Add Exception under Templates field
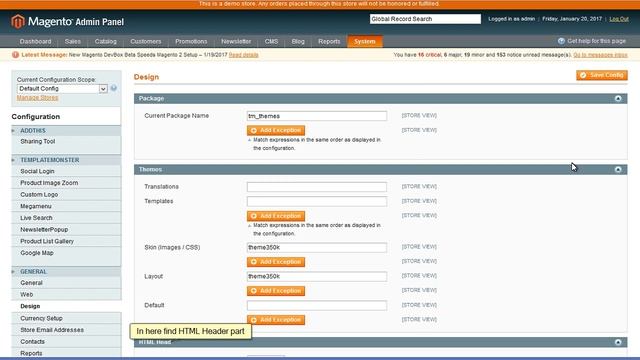640x360 pixels. click(276, 216)
